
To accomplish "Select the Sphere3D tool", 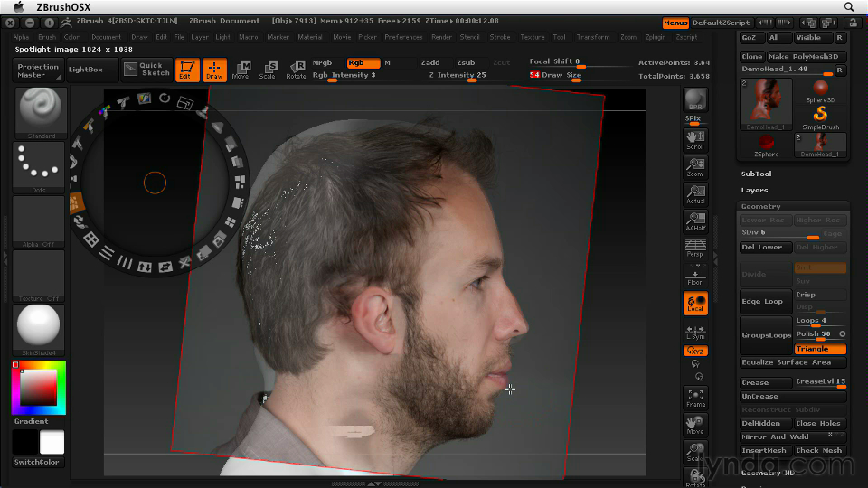I will point(820,91).
